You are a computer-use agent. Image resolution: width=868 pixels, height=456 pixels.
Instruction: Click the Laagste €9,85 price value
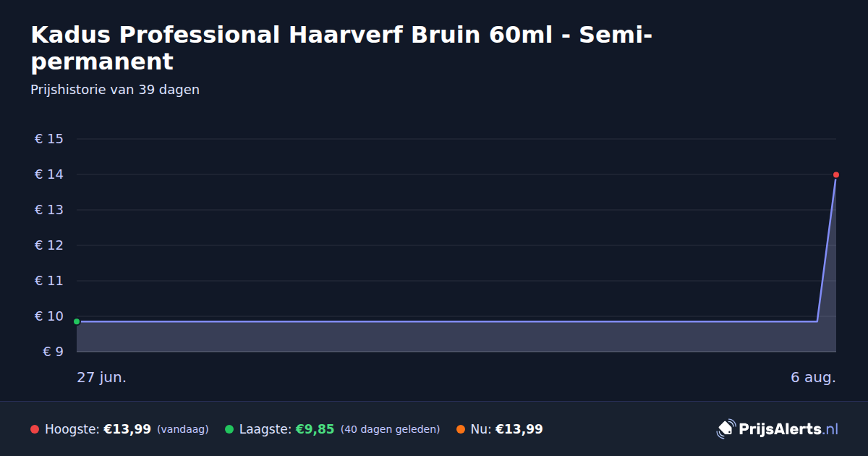click(x=315, y=429)
